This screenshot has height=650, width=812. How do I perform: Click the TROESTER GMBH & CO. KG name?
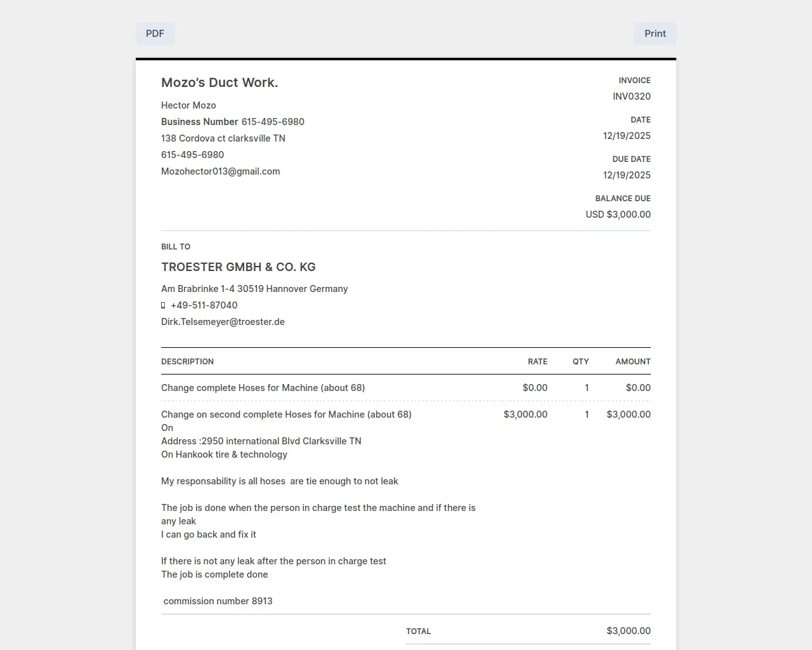(238, 267)
